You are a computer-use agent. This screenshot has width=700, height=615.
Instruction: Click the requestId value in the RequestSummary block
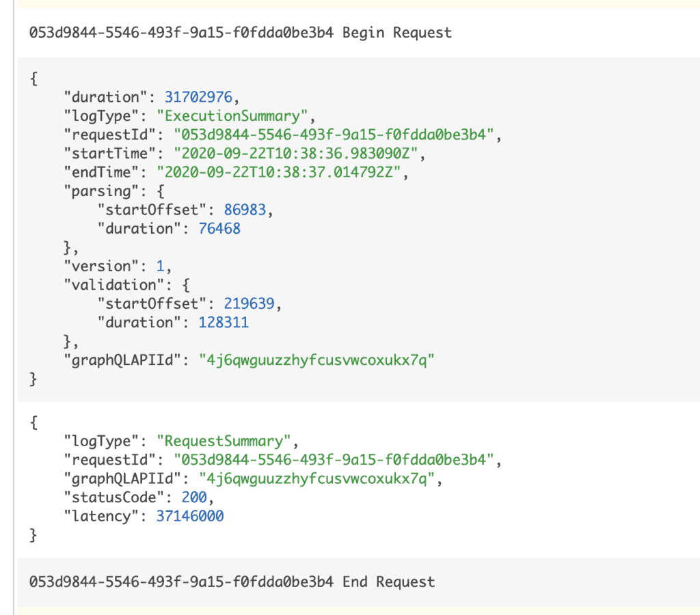pyautogui.click(x=334, y=460)
